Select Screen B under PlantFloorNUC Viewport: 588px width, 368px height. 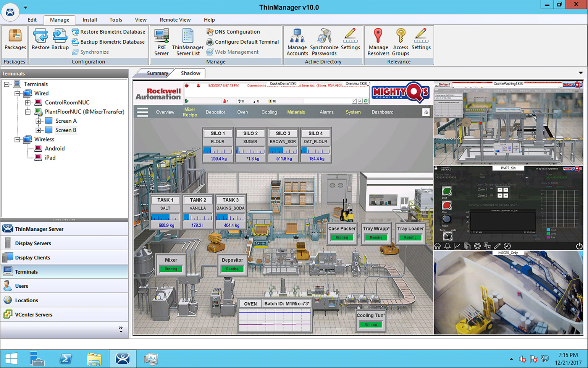pos(66,130)
